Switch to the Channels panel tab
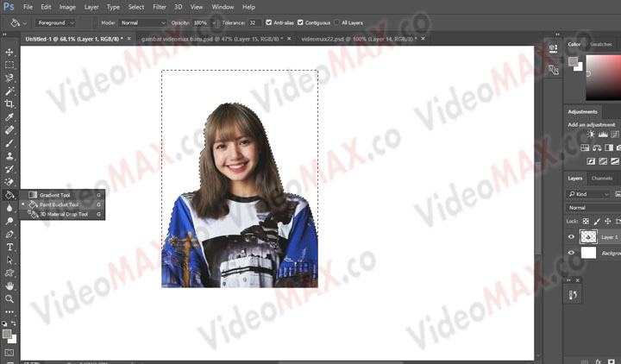Image resolution: width=621 pixels, height=364 pixels. click(x=602, y=179)
